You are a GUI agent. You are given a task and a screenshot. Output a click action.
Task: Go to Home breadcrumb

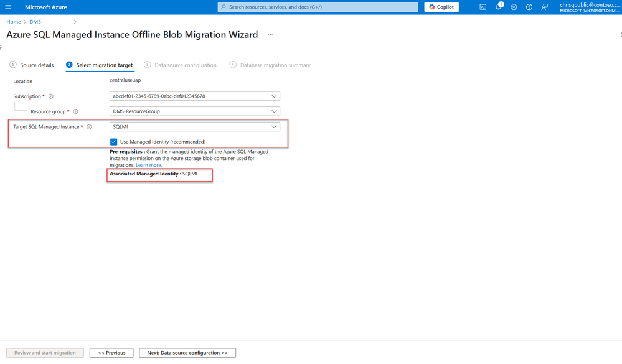14,22
